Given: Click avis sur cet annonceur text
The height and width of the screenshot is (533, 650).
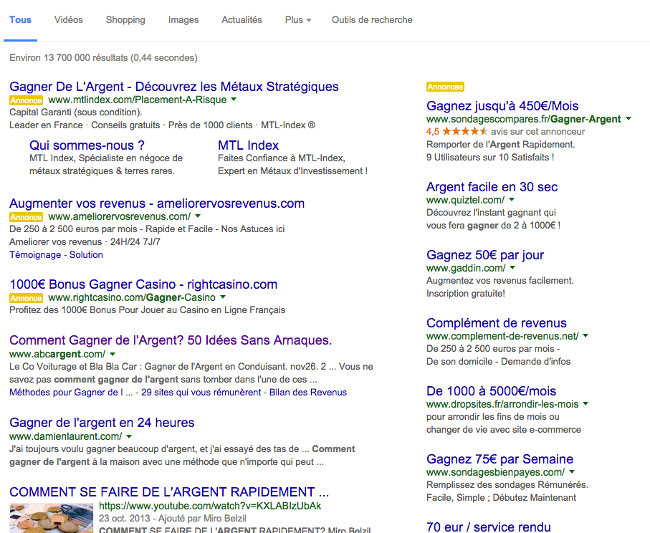Looking at the screenshot, I should click(x=538, y=132).
